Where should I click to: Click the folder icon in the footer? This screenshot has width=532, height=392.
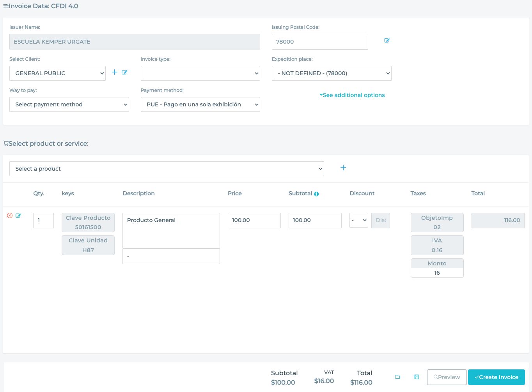398,377
